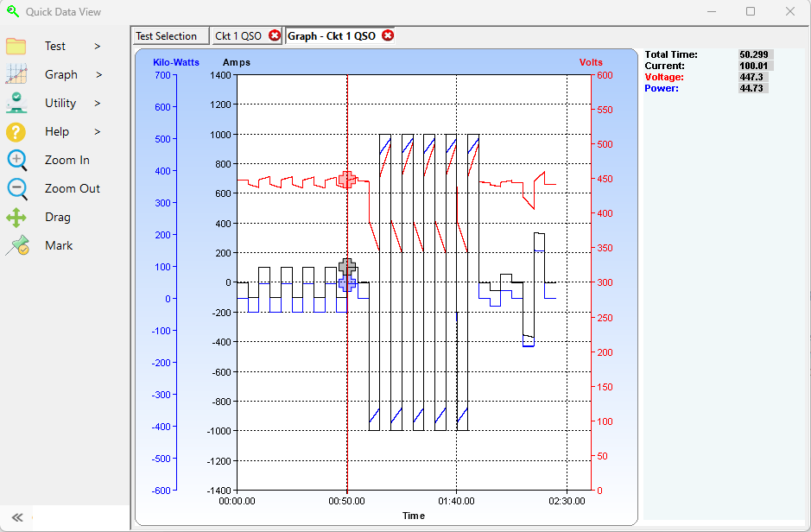Close the Ckt 1 QSO tab
Viewport: 811px width, 532px height.
pyautogui.click(x=275, y=35)
